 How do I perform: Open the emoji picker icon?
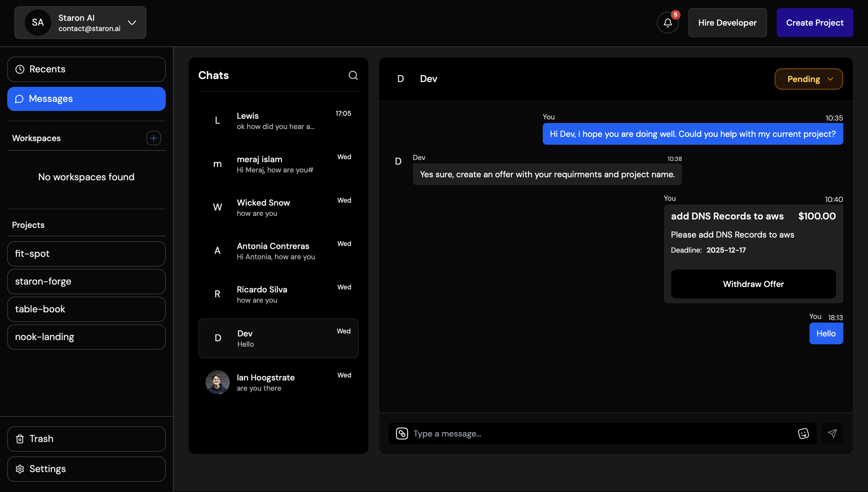pyautogui.click(x=804, y=434)
